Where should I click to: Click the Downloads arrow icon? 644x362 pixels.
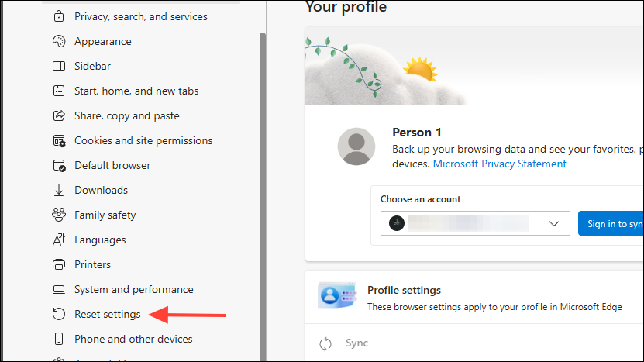(x=59, y=190)
